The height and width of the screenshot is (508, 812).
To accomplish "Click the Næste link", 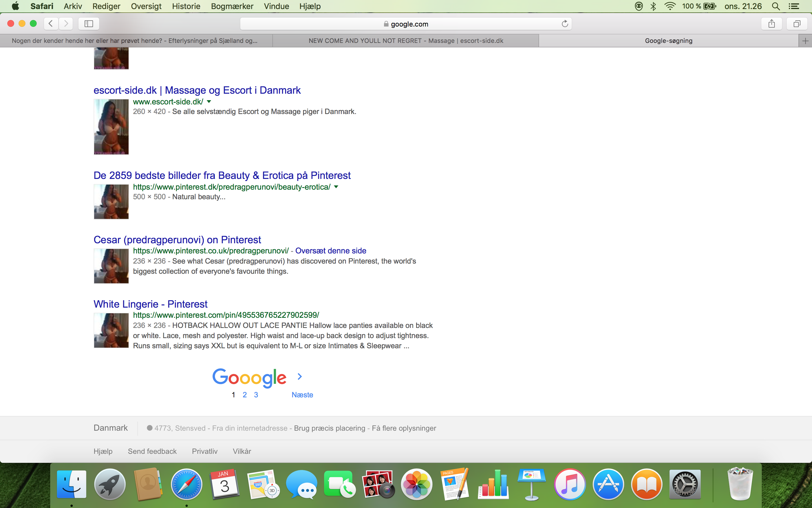I will (302, 395).
